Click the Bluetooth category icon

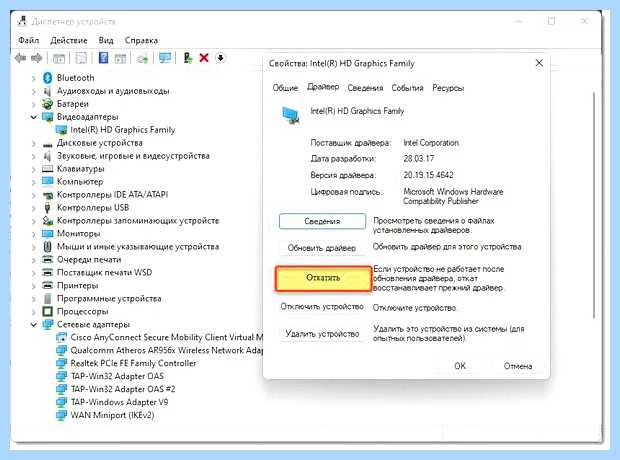pyautogui.click(x=48, y=78)
